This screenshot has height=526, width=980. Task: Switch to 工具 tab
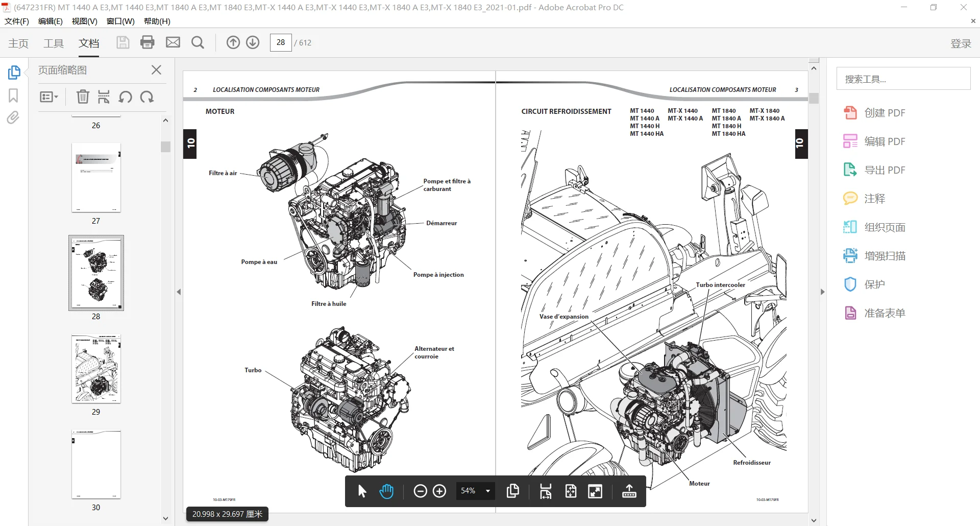[54, 43]
